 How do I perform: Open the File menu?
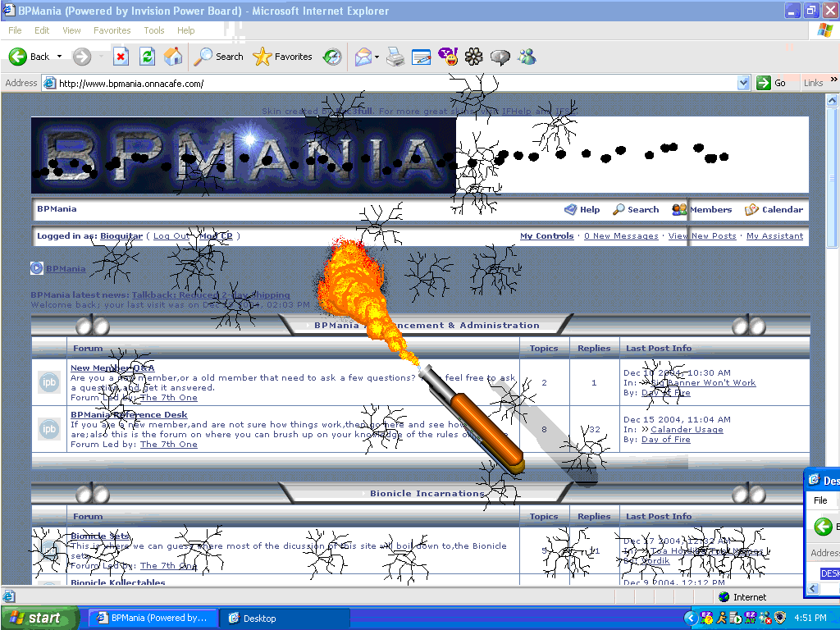[x=15, y=30]
